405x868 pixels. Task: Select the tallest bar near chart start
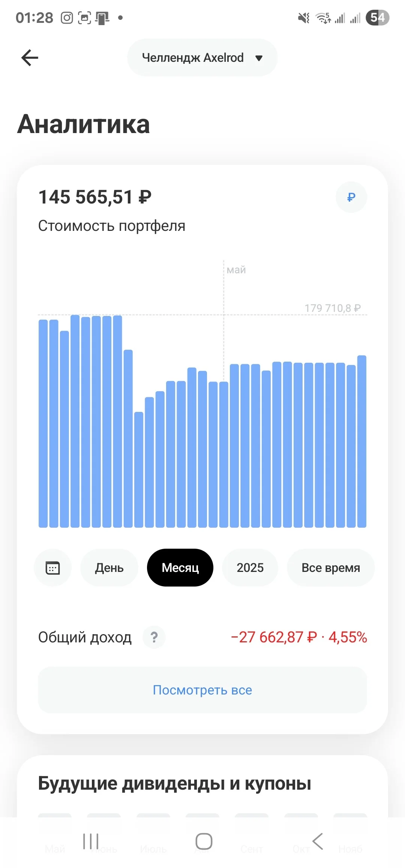75,421
